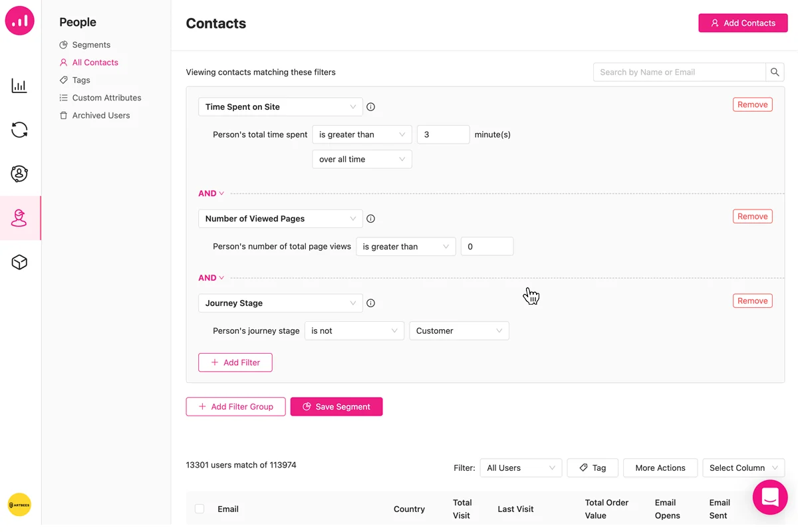
Task: Click the Email Opens column header
Action: (668, 509)
